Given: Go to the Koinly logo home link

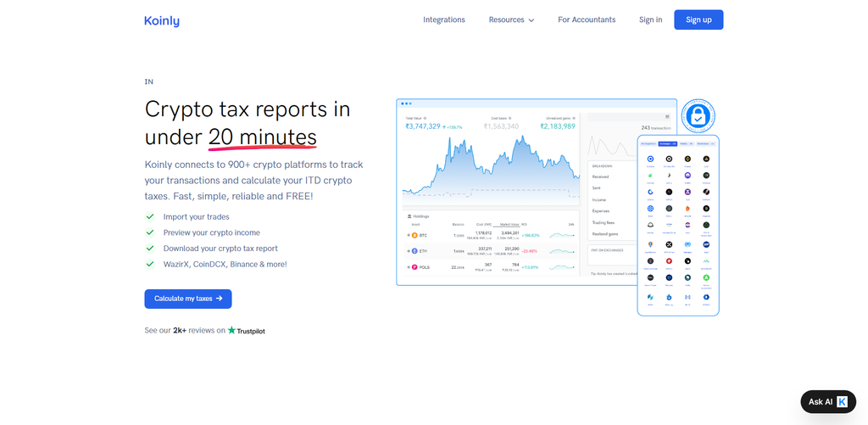Looking at the screenshot, I should point(162,20).
